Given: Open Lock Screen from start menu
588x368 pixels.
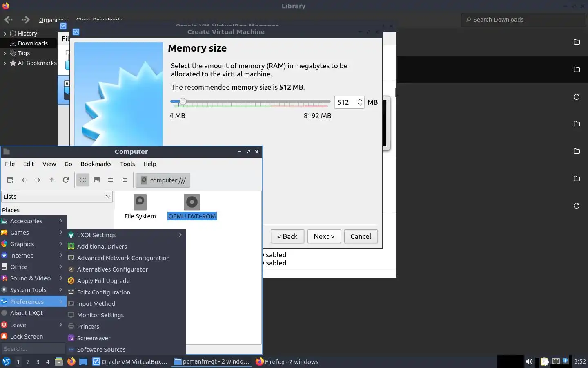Looking at the screenshot, I should click(33, 337).
